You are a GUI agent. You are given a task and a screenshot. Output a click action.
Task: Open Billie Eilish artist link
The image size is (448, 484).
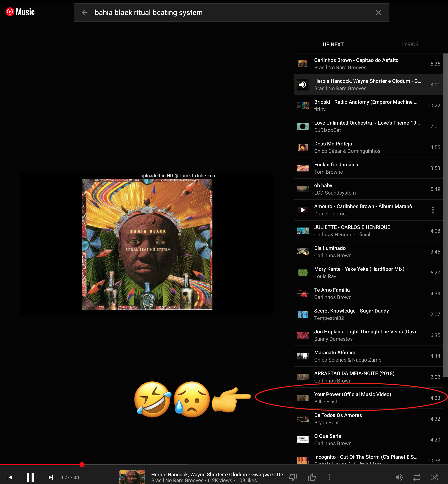pos(326,402)
